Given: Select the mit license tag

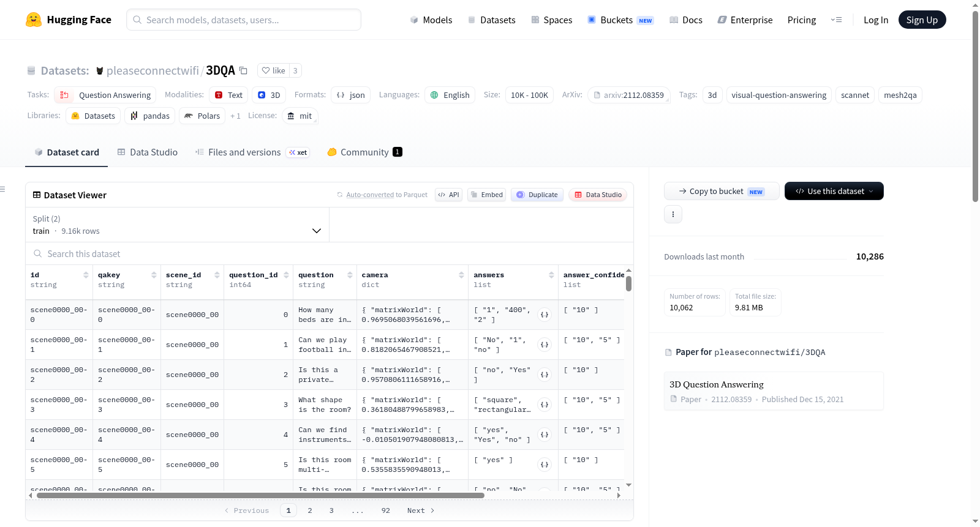Looking at the screenshot, I should pos(300,116).
